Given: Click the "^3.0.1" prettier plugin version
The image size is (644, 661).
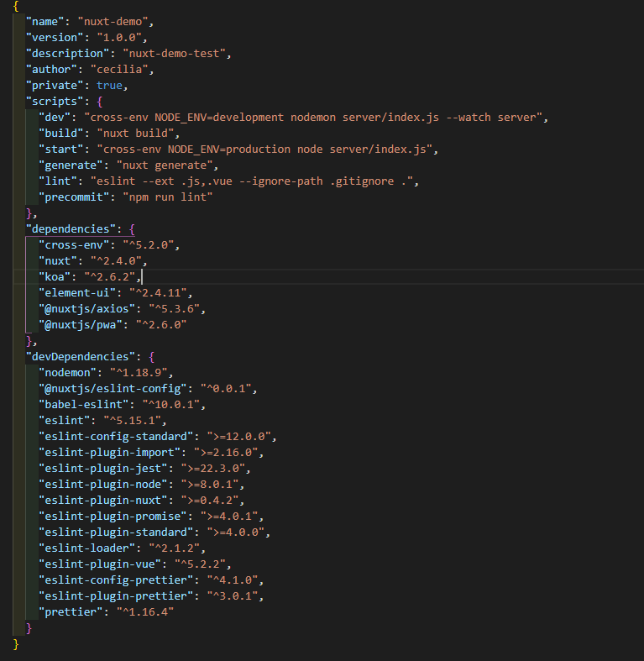Looking at the screenshot, I should (233, 596).
